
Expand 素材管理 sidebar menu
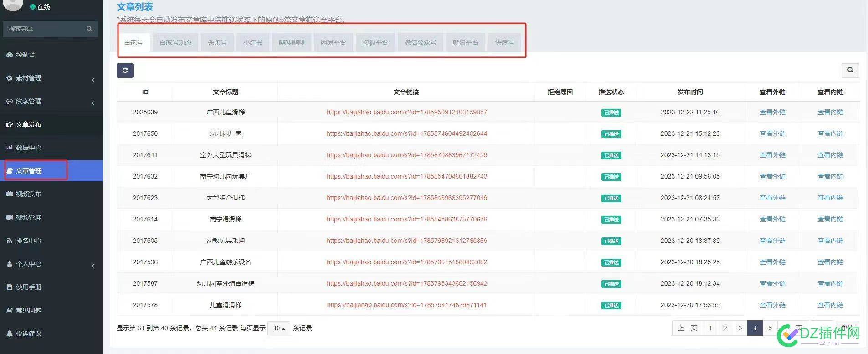tap(51, 78)
